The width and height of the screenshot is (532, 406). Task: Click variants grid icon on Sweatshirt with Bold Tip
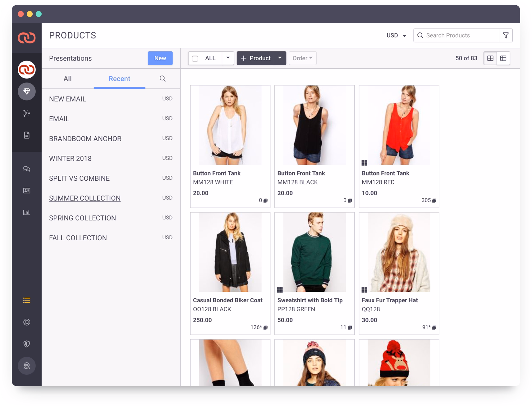pos(280,290)
